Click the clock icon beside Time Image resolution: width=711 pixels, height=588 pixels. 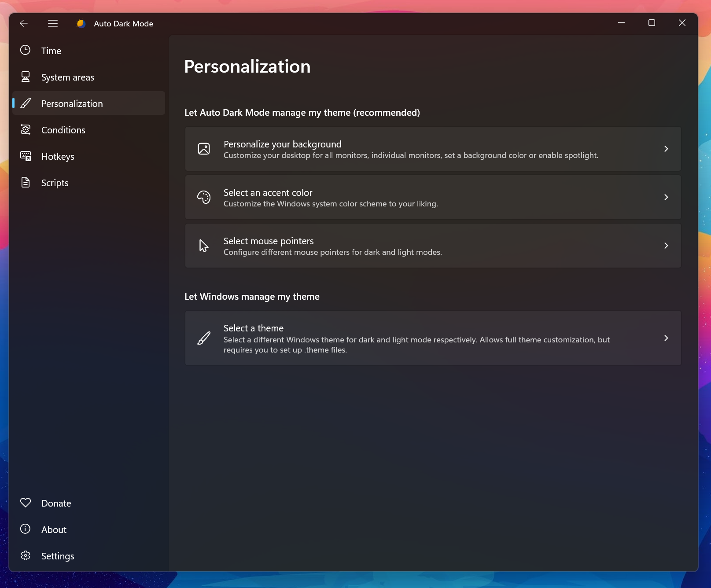26,50
